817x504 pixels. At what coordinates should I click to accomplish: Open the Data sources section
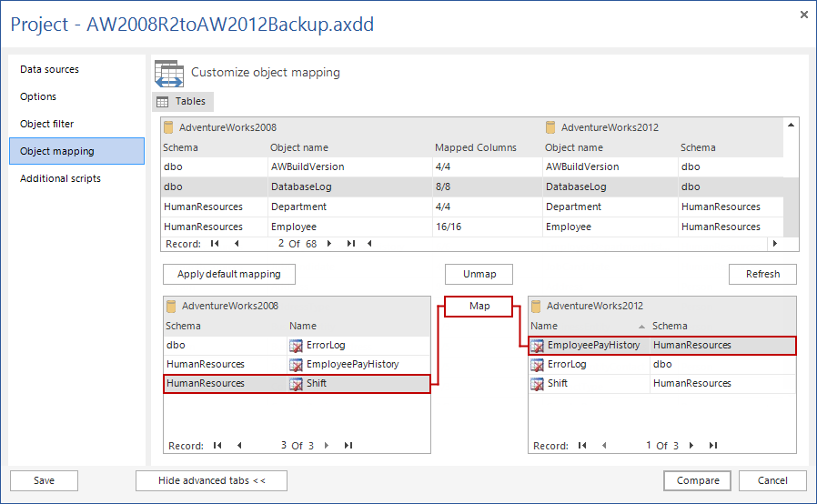click(x=76, y=69)
